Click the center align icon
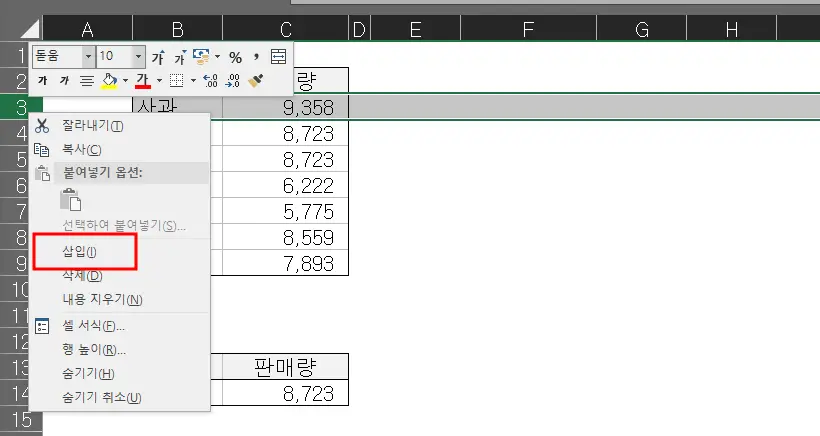Image resolution: width=820 pixels, height=436 pixels. tap(86, 81)
